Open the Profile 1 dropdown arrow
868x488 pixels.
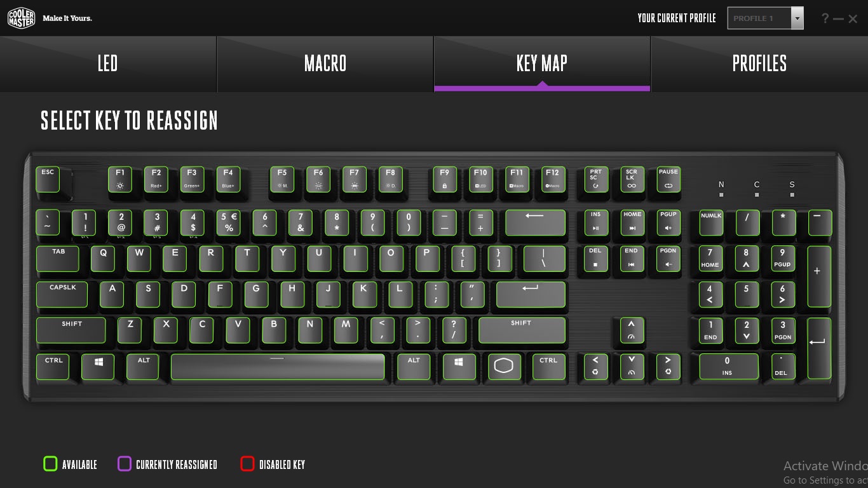pos(797,18)
